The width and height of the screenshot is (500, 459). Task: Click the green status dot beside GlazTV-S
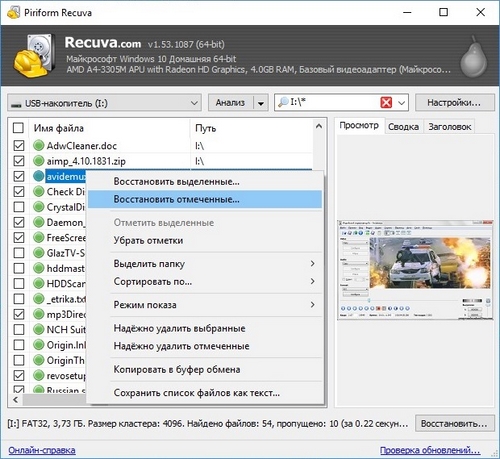pyautogui.click(x=39, y=253)
